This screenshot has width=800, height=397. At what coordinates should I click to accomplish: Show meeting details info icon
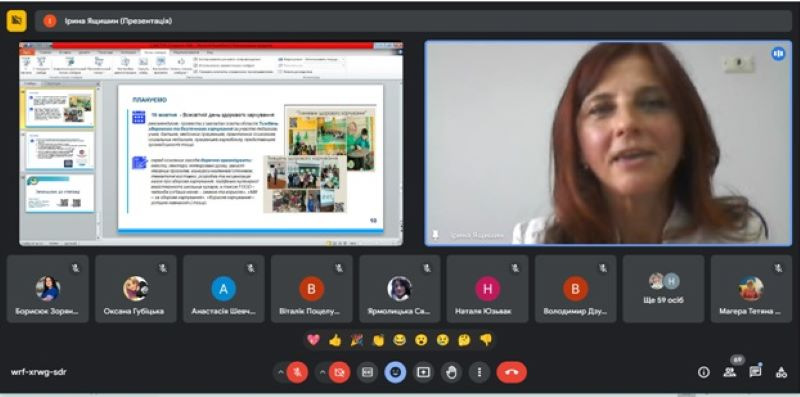pos(704,373)
